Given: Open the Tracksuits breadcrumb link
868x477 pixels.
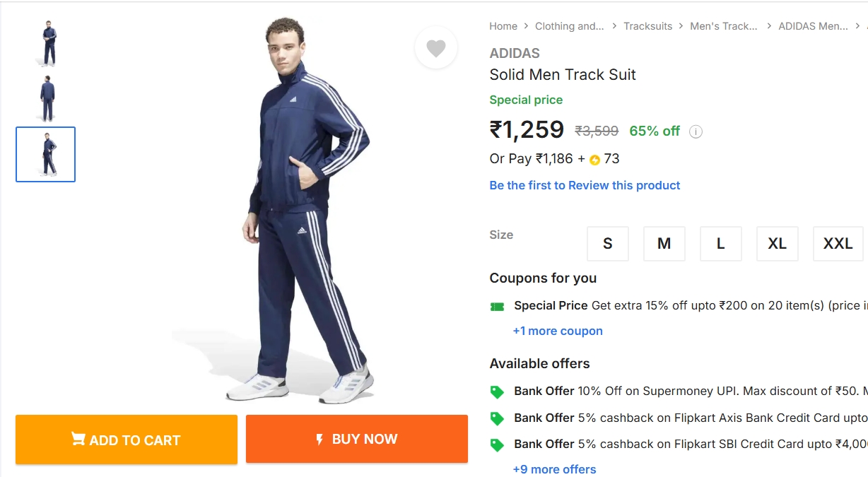Looking at the screenshot, I should coord(648,25).
